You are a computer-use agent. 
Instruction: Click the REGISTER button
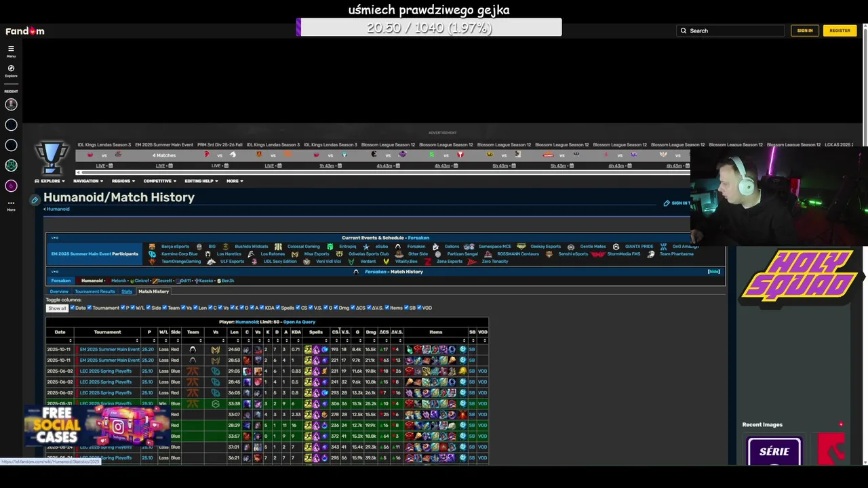coord(840,30)
